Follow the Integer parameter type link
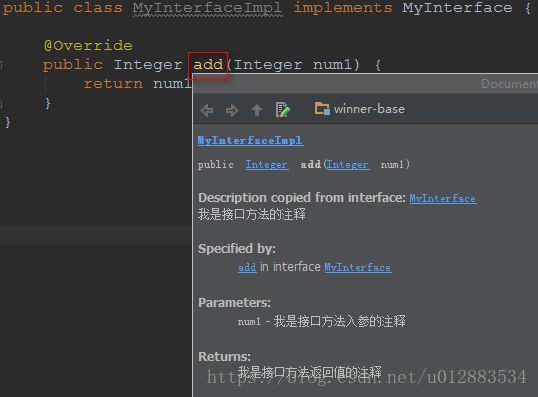Viewport: 538px width, 397px height. pos(348,165)
